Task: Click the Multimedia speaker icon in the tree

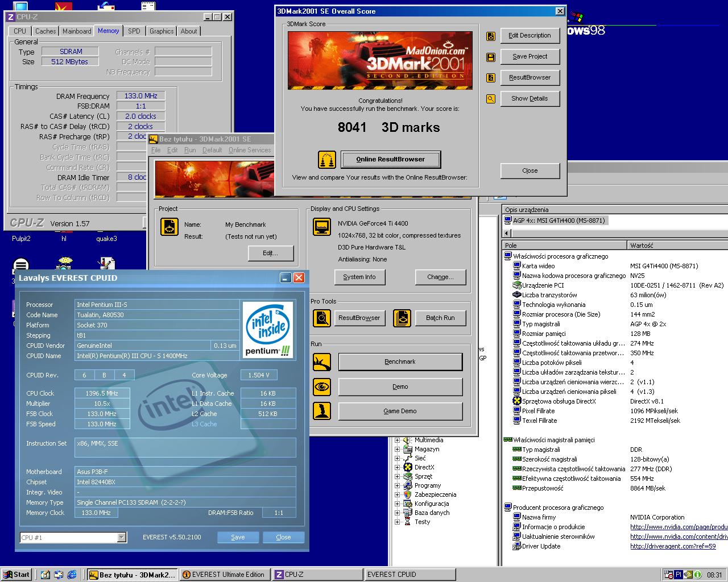Action: click(x=408, y=440)
